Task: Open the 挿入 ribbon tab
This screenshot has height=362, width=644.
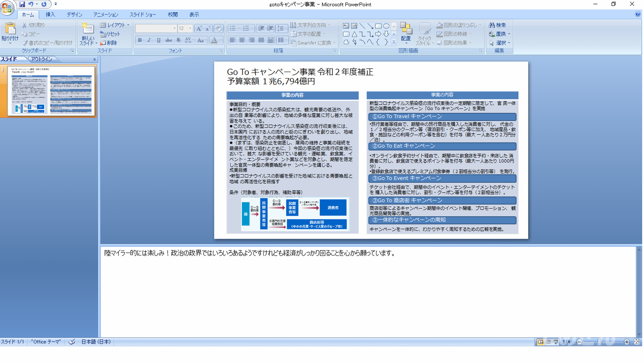Action: click(50, 15)
